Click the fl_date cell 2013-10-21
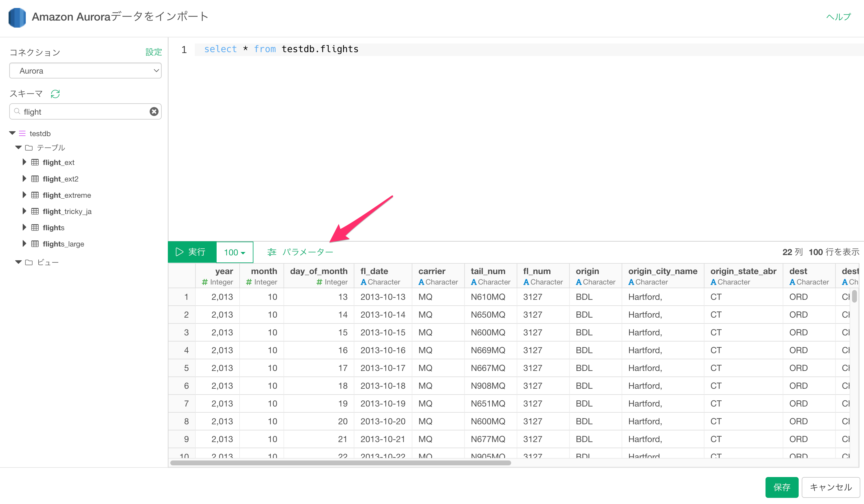The width and height of the screenshot is (864, 504). [x=383, y=439]
